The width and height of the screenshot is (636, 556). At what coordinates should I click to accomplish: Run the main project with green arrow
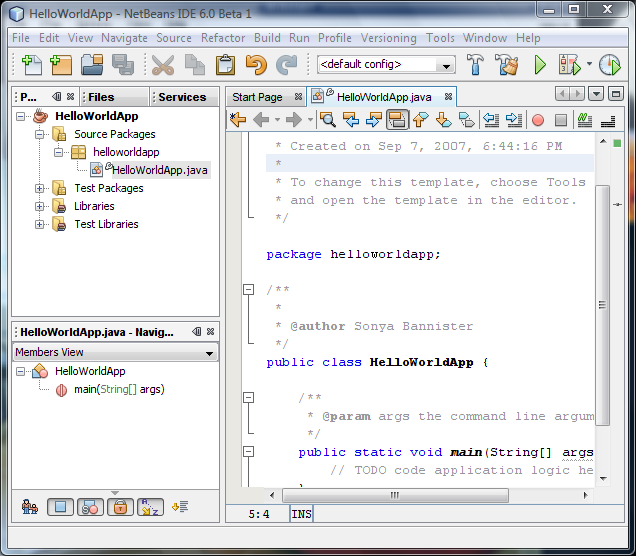(x=540, y=65)
